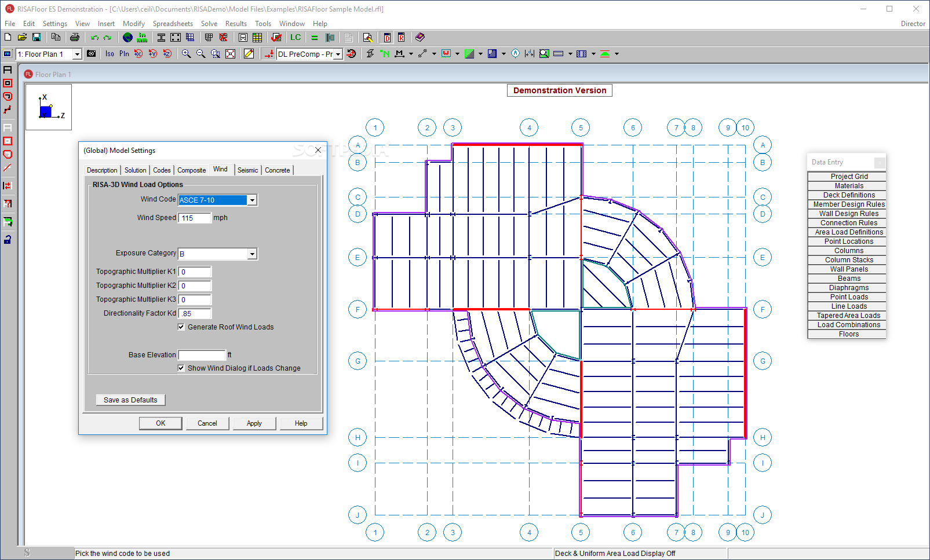Expand the Floor Plan 1 floor selector

[76, 54]
